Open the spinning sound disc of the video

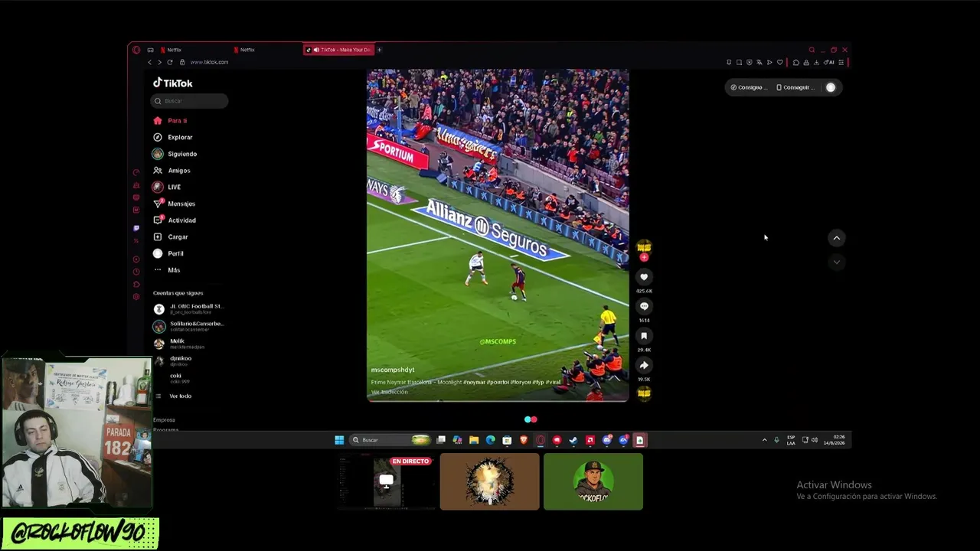click(x=644, y=393)
